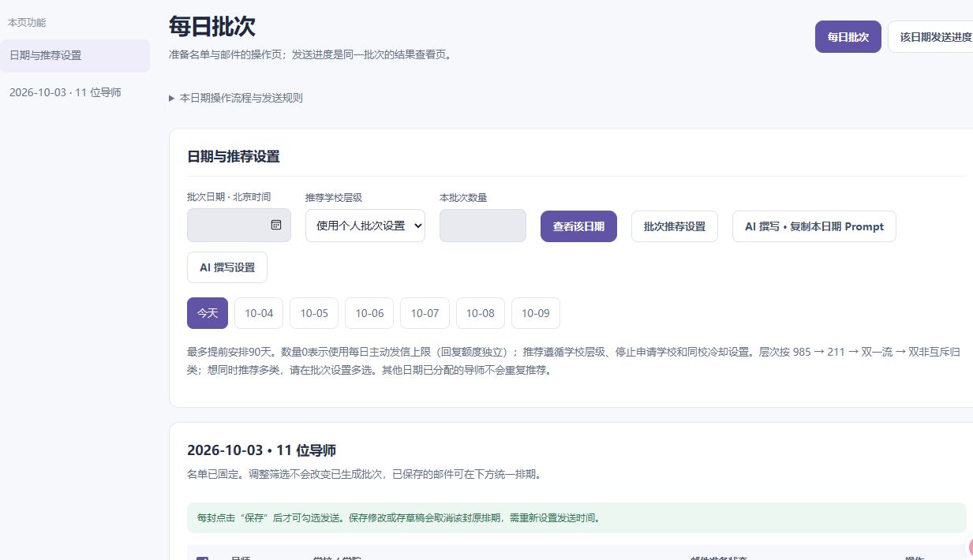Choose the 10-05 date chip

click(x=314, y=313)
